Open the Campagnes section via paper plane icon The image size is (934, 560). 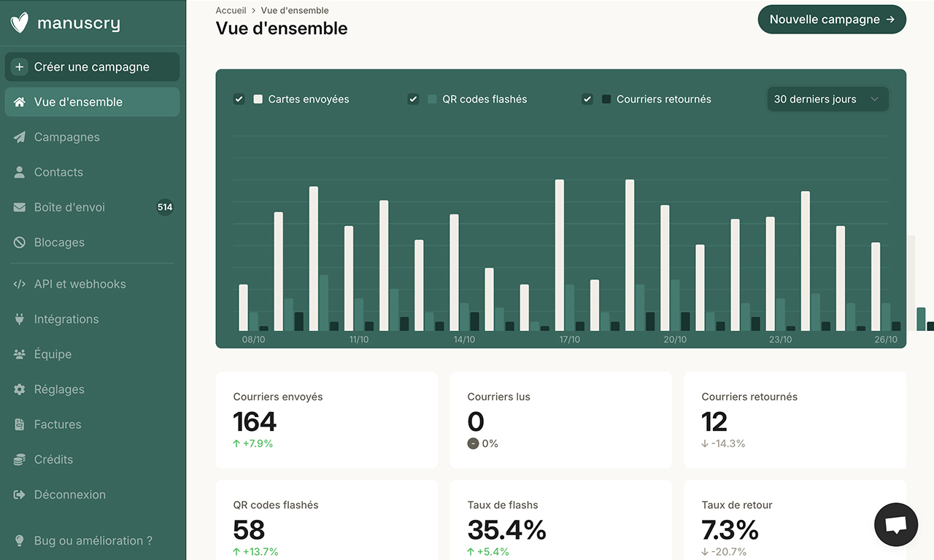[x=19, y=136]
